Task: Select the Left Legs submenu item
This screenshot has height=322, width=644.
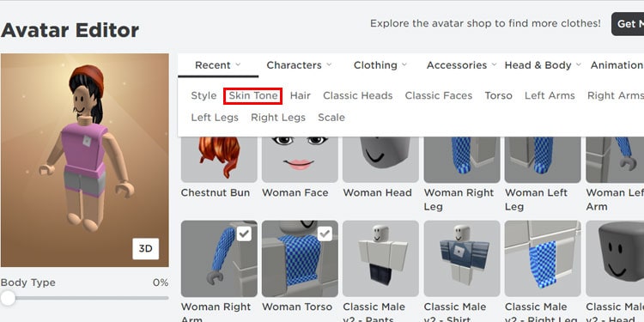Action: [x=215, y=118]
